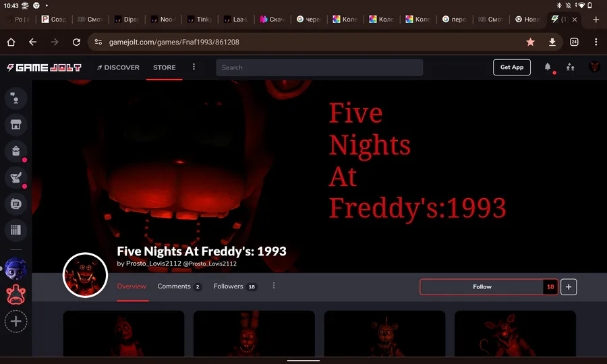607x364 pixels.
Task: Open the blue character community in sidebar
Action: point(16,269)
